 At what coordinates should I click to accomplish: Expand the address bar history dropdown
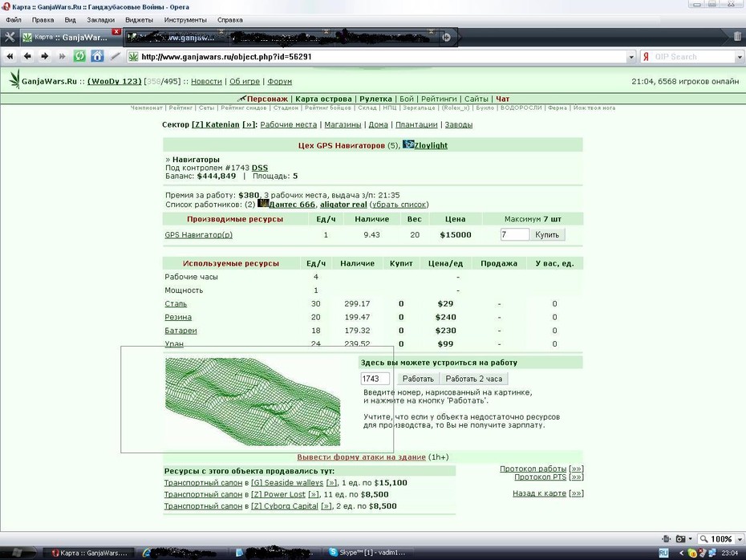click(x=631, y=57)
